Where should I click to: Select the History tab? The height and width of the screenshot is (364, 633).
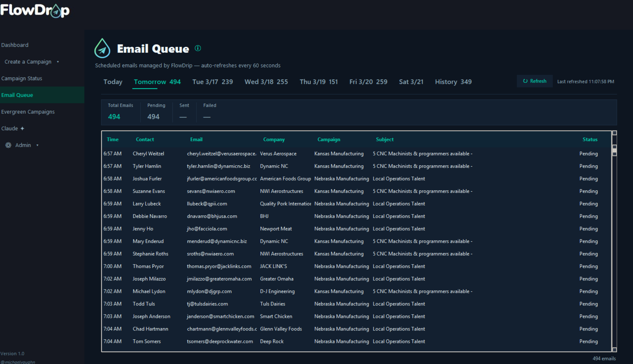point(453,82)
